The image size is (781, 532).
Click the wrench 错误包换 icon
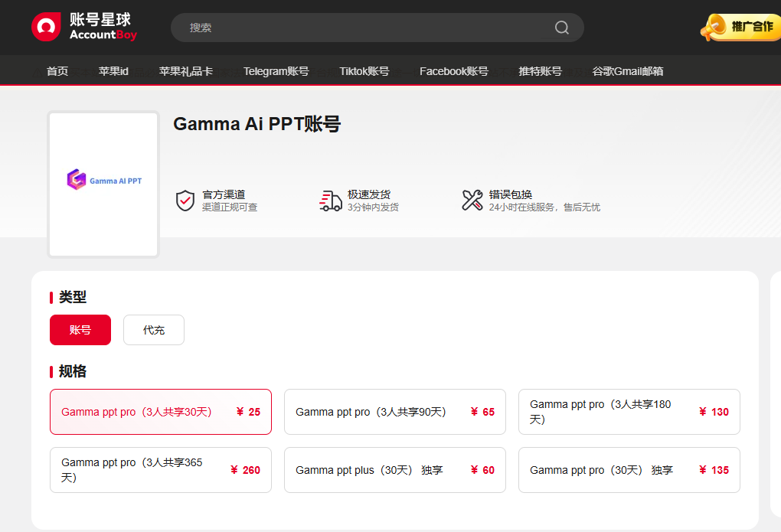coord(472,201)
